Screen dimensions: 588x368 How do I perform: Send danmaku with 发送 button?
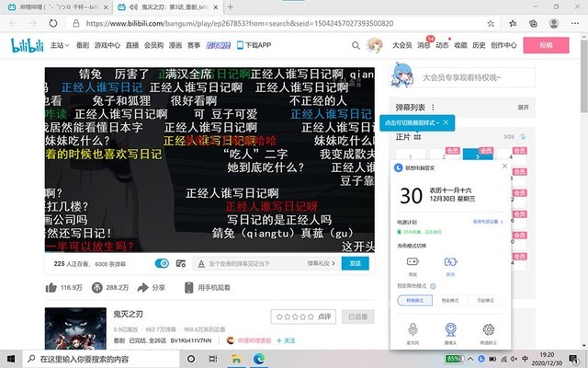[356, 263]
